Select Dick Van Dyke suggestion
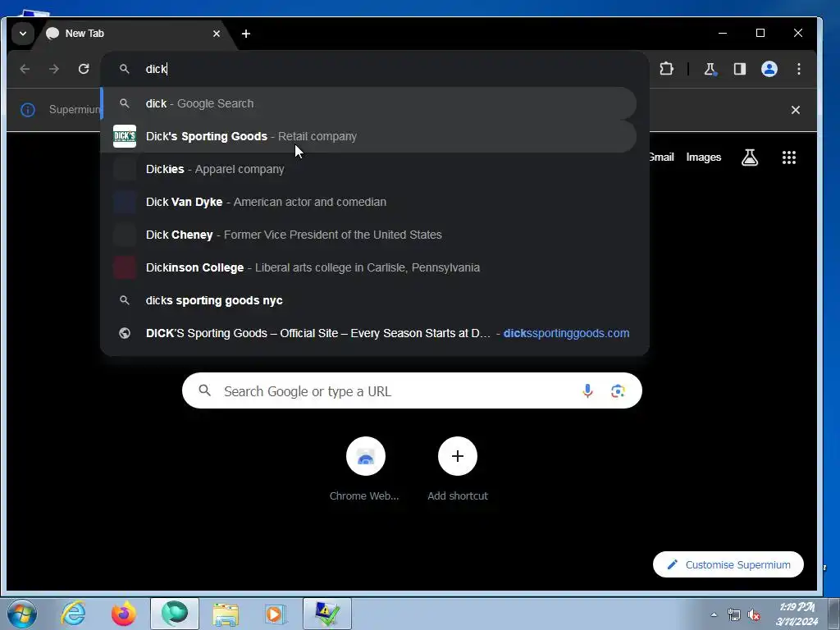840x630 pixels. 368,202
